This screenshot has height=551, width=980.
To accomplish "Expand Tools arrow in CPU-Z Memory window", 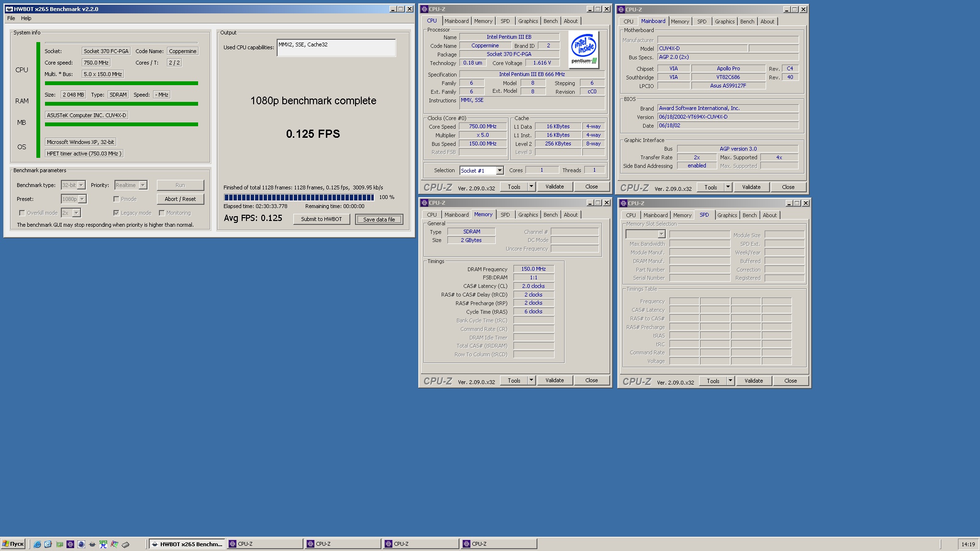I will (x=531, y=380).
